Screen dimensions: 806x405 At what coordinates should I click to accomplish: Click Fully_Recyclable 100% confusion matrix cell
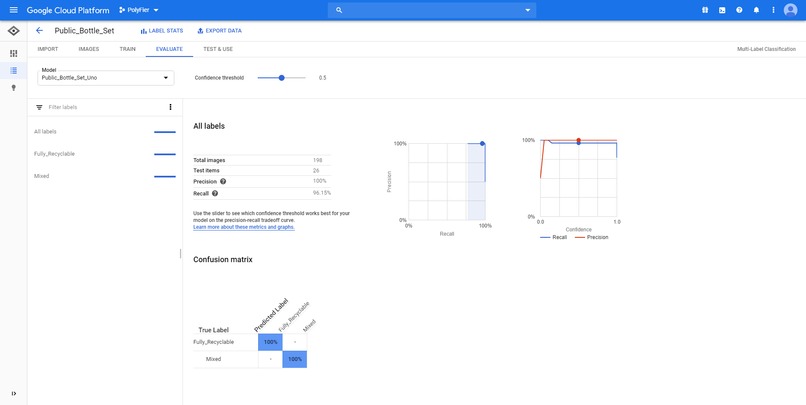point(270,342)
